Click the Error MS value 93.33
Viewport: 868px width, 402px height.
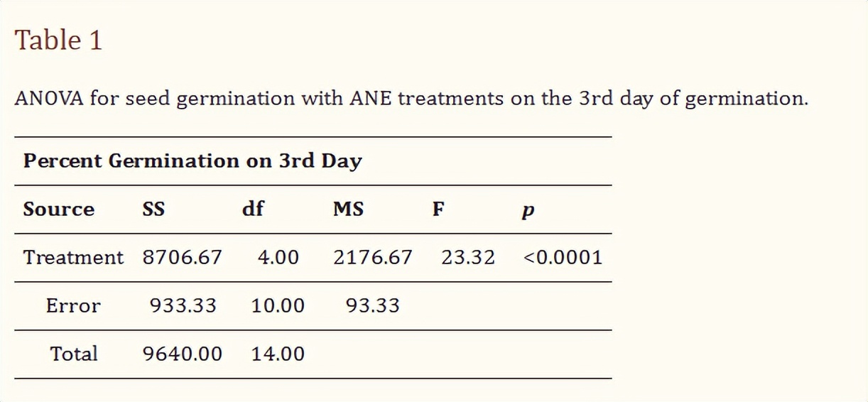click(372, 305)
